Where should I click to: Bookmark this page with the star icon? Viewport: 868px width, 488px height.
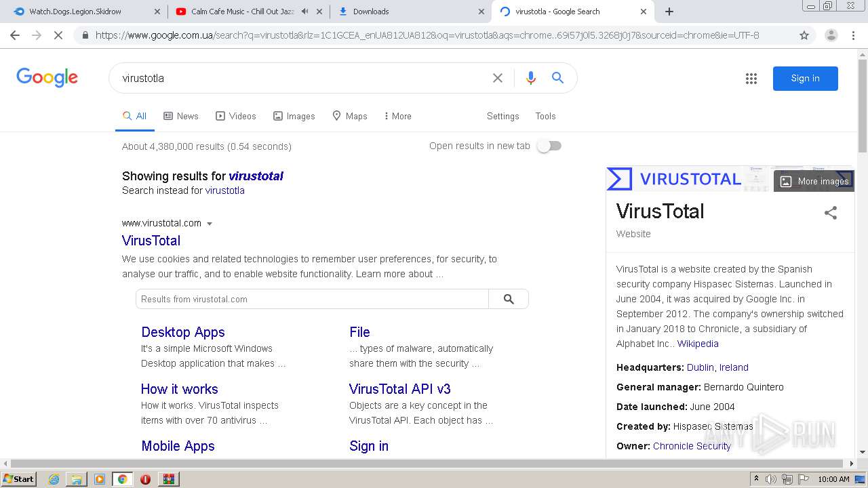(x=804, y=35)
